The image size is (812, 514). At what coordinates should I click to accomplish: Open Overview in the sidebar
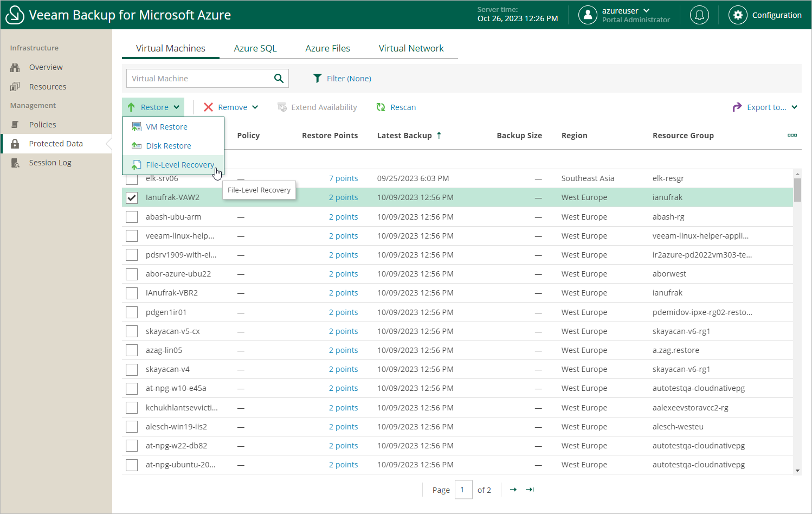coord(46,67)
